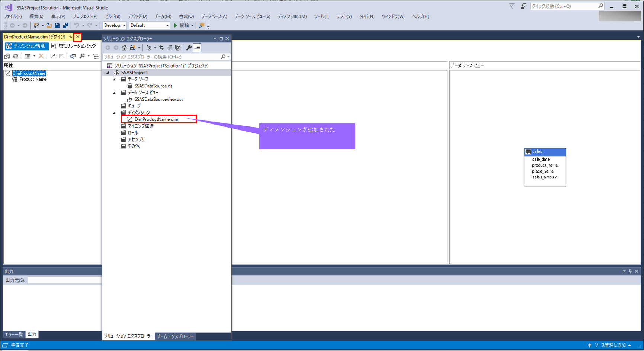644x351 pixels.
Task: Click the New Project toolbar icon
Action: click(36, 25)
